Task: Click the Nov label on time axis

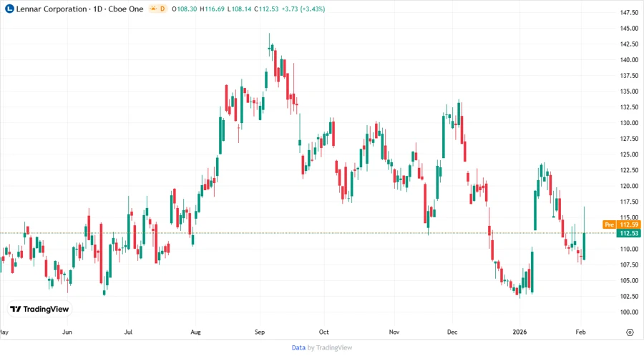Action: click(394, 332)
